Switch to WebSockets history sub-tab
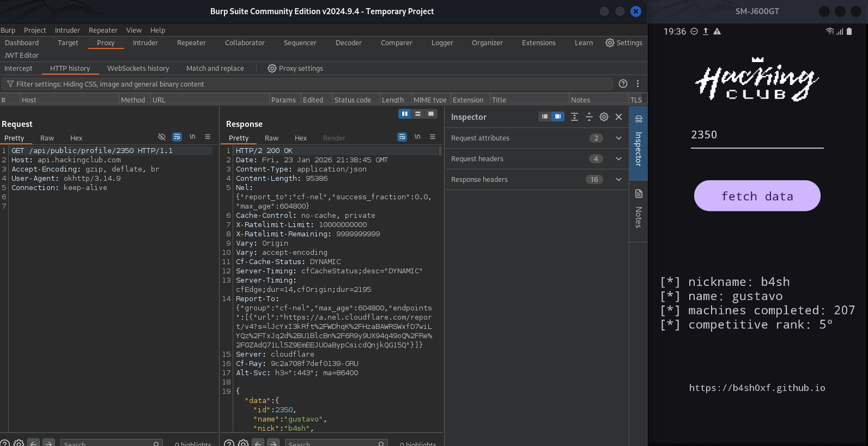The height and width of the screenshot is (446, 868). pos(138,68)
